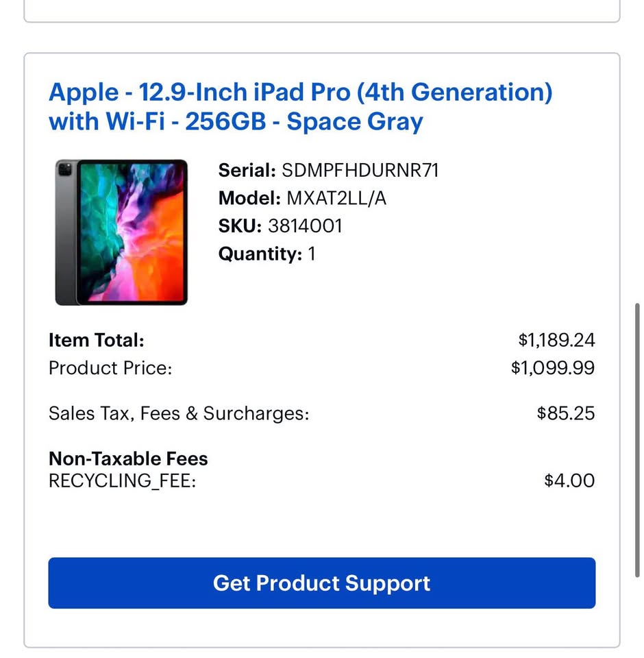The height and width of the screenshot is (658, 644).
Task: Click the $1,189.24 item total amount
Action: tap(556, 340)
